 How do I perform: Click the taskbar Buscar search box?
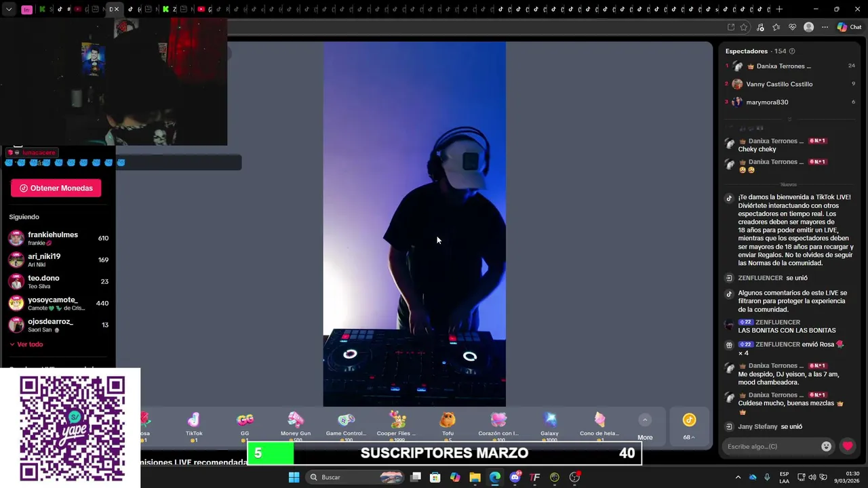355,477
